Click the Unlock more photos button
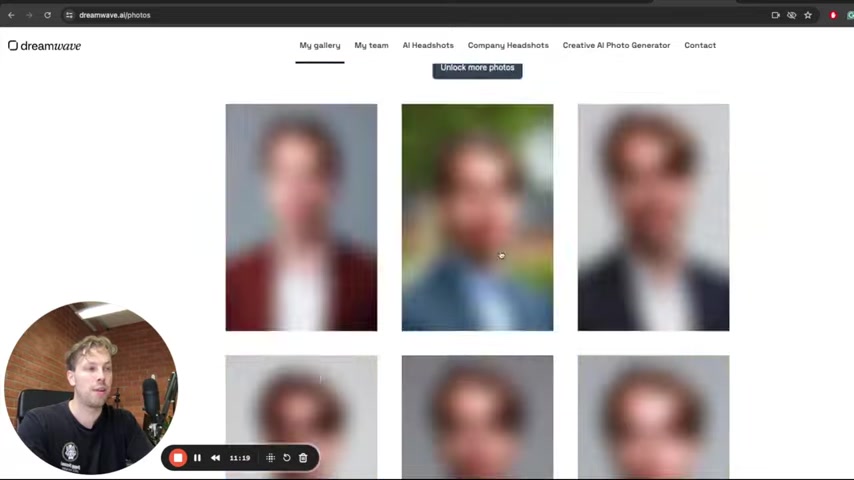The width and height of the screenshot is (854, 480). pyautogui.click(x=477, y=70)
